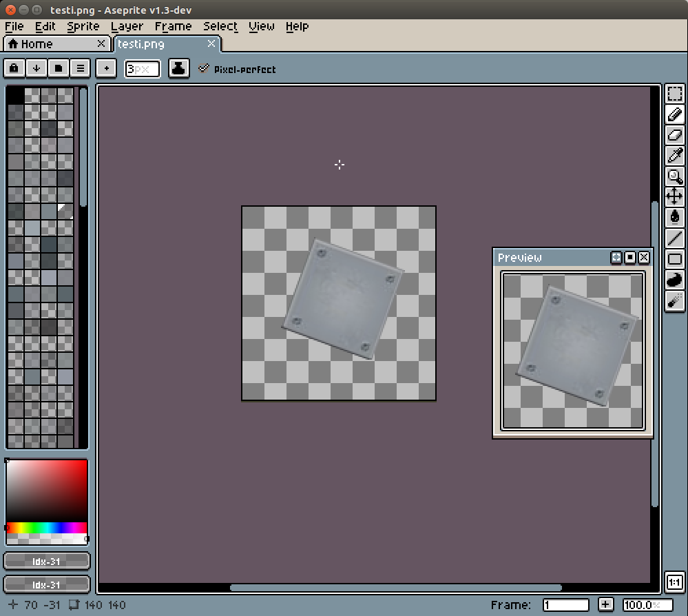688x616 pixels.
Task: Choose the Paint Bucket tool
Action: pyautogui.click(x=675, y=218)
